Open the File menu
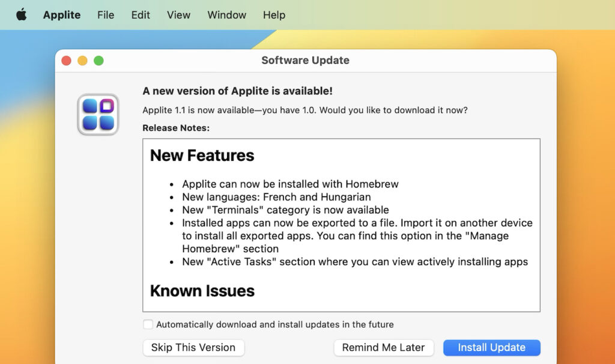The width and height of the screenshot is (615, 364). 105,15
